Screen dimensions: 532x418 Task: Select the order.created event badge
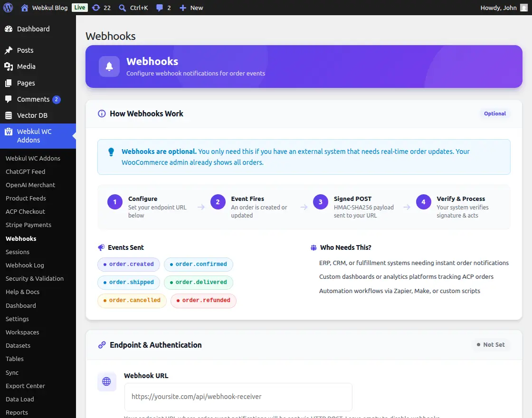128,264
